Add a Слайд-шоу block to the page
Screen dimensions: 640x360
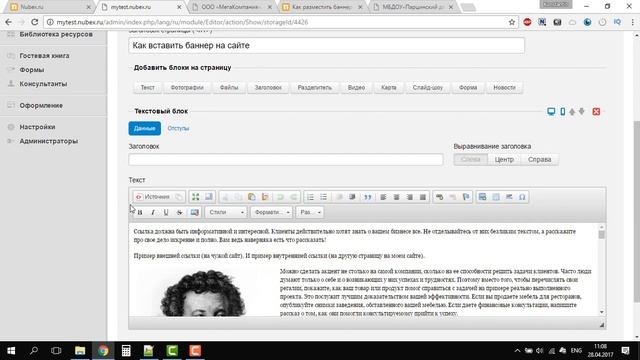click(428, 88)
